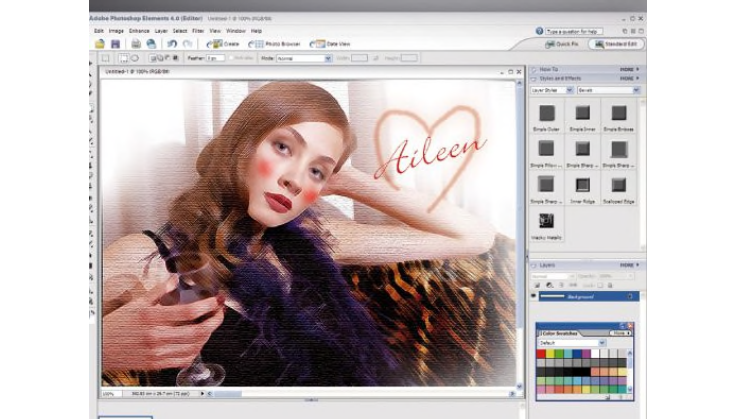Click document window horizontal scrollbar
Viewport: 746px width, 419px height.
(362, 394)
